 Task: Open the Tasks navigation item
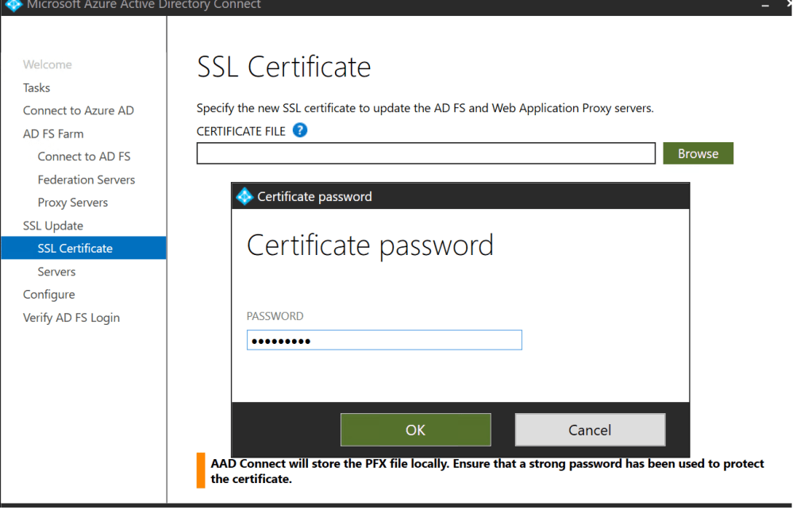(x=37, y=87)
